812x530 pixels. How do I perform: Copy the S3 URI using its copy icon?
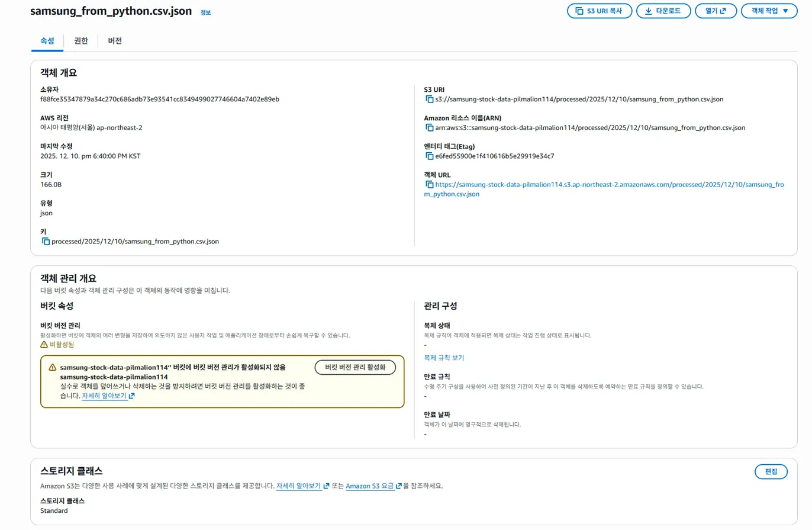tap(430, 99)
